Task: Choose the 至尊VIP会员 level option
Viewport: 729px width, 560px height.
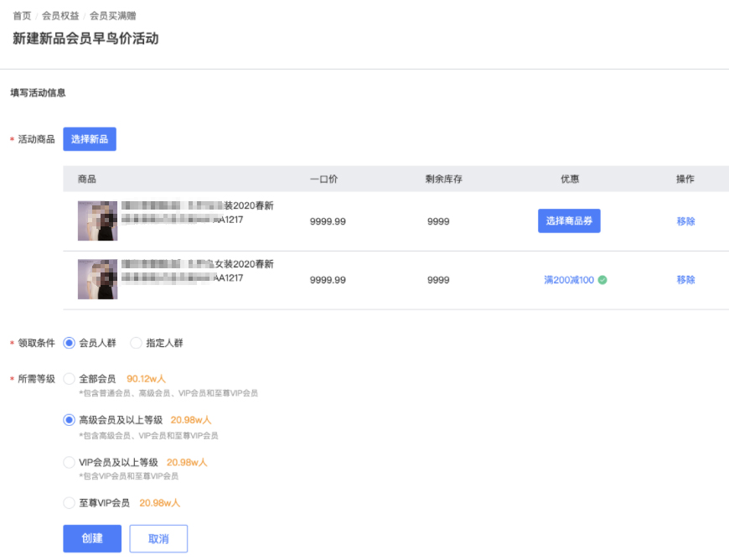Action: point(70,503)
